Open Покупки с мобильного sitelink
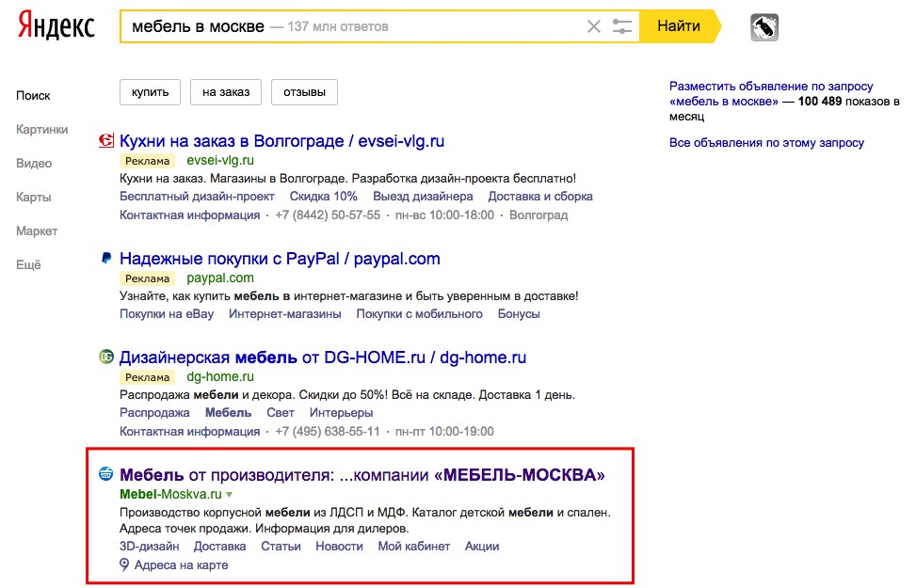 coord(420,314)
